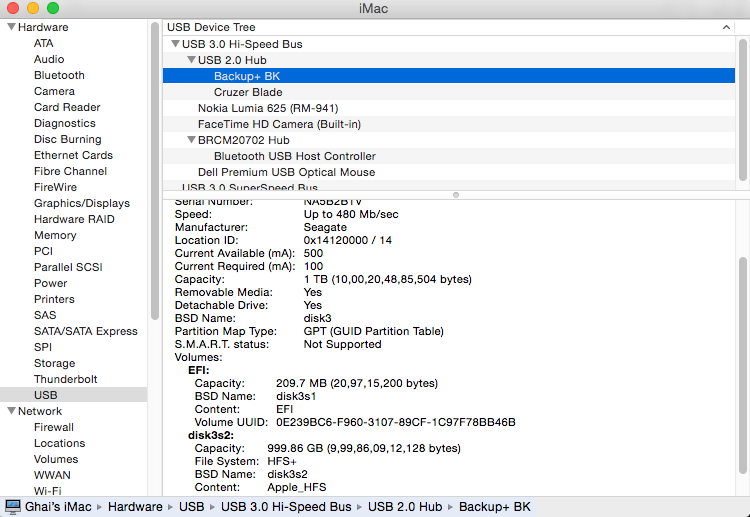The image size is (750, 517).
Task: Open Card Reader information
Action: [67, 107]
